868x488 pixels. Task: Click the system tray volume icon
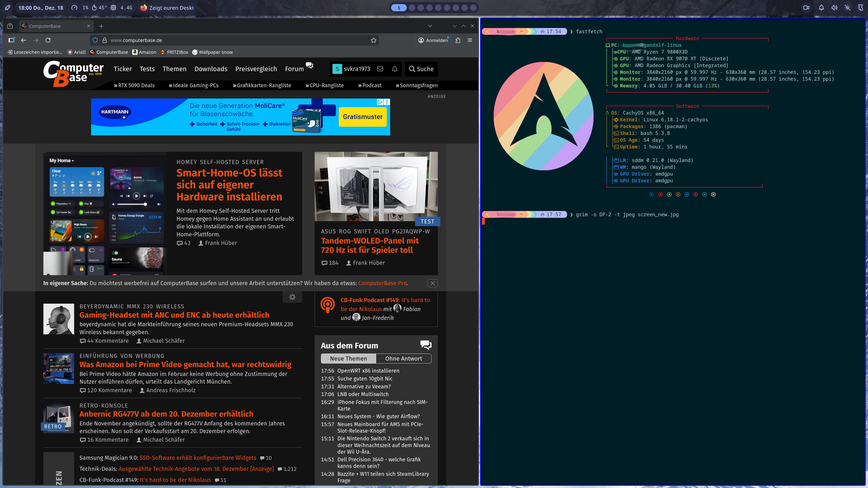(834, 8)
